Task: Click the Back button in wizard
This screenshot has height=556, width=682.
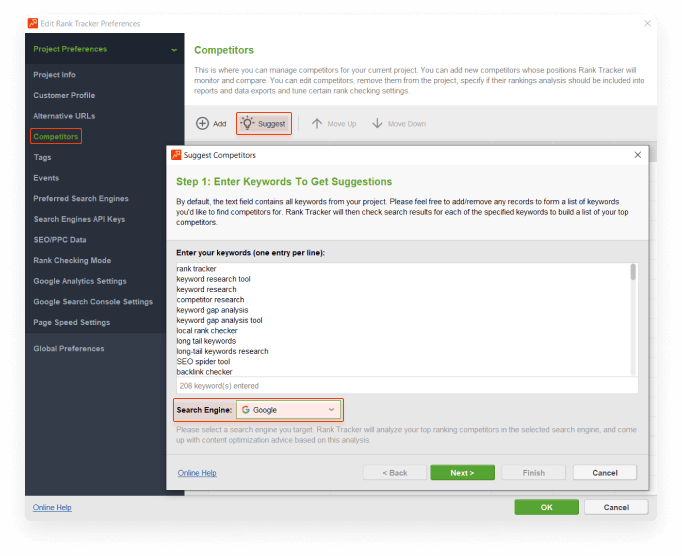Action: pos(395,472)
